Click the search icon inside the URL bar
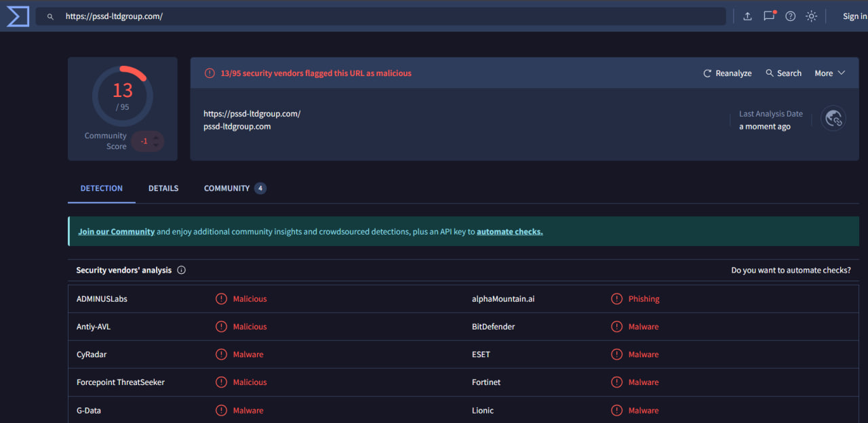The image size is (868, 423). 50,16
